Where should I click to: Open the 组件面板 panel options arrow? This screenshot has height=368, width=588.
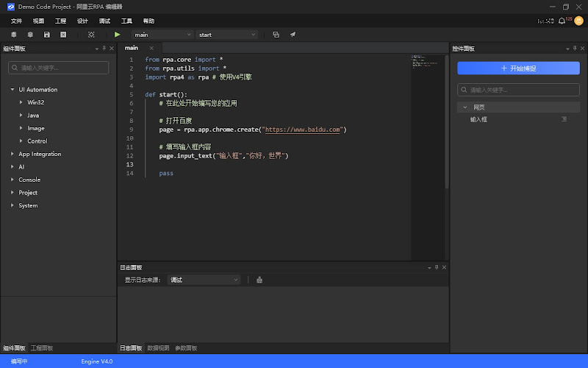97,49
